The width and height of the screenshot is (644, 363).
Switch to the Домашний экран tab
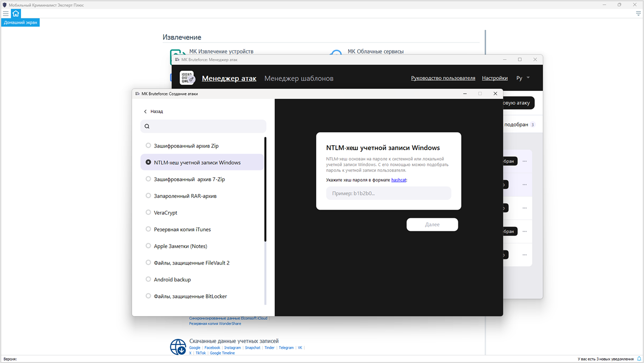click(20, 22)
